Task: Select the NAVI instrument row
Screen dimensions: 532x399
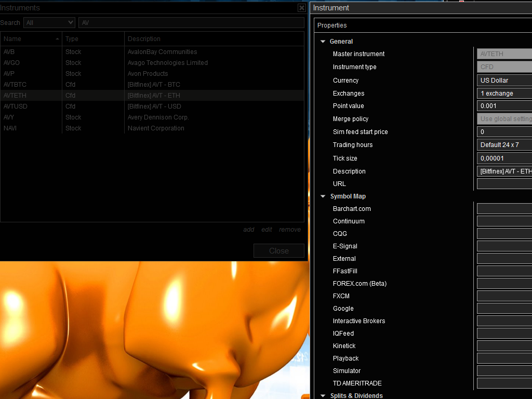Action: 152,128
